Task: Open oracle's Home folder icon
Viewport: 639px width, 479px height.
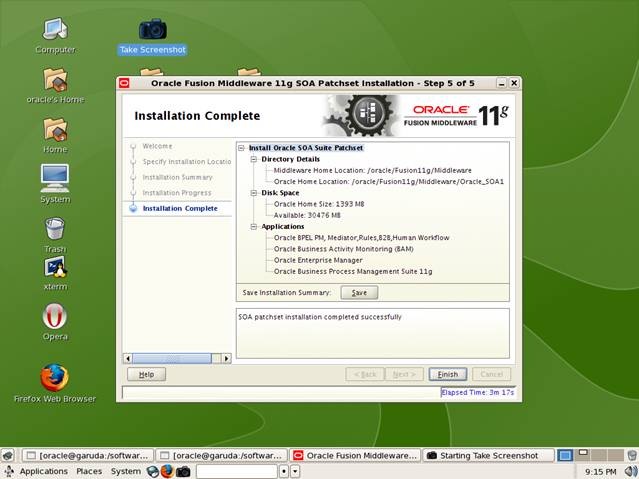Action: (55, 86)
